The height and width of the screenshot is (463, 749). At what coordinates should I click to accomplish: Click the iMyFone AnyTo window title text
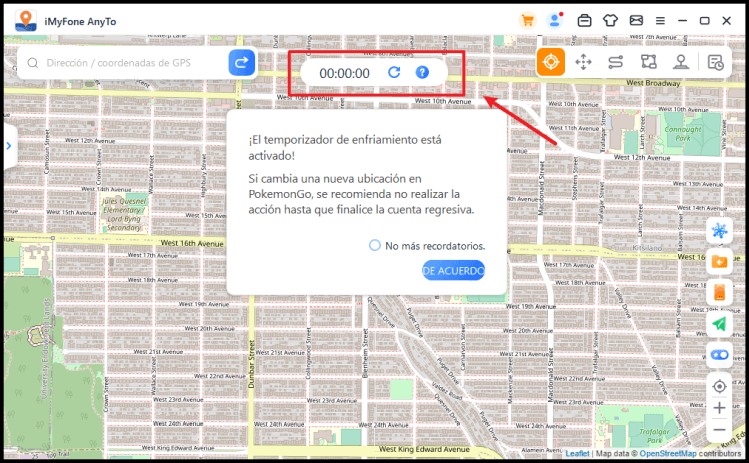[80, 22]
